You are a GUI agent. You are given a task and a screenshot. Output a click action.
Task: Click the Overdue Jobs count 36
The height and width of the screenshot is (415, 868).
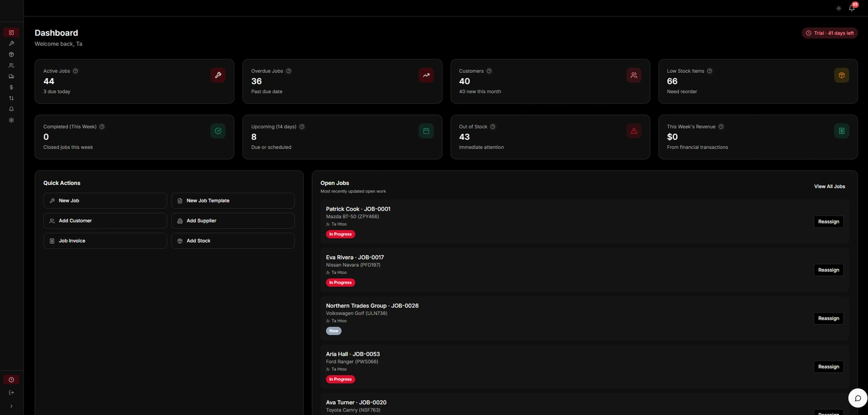[257, 81]
